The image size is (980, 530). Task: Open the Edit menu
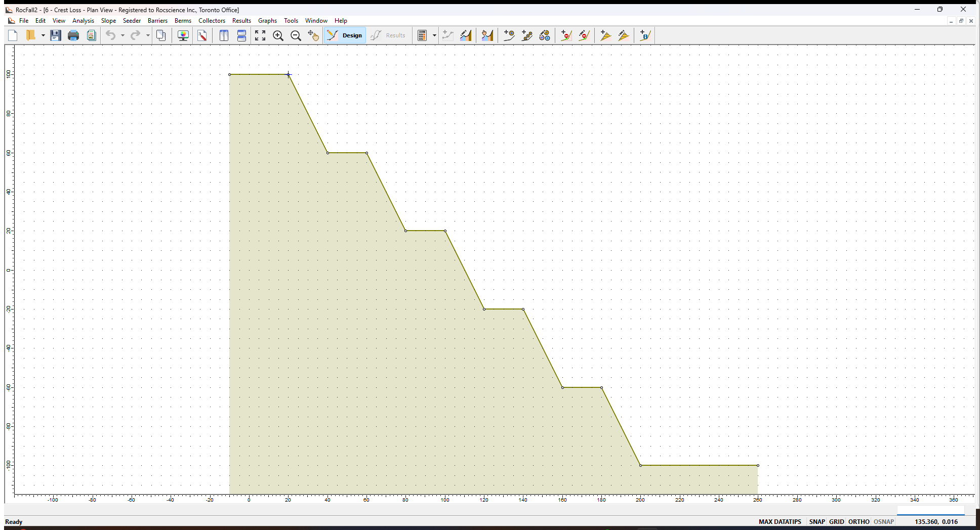tap(40, 21)
